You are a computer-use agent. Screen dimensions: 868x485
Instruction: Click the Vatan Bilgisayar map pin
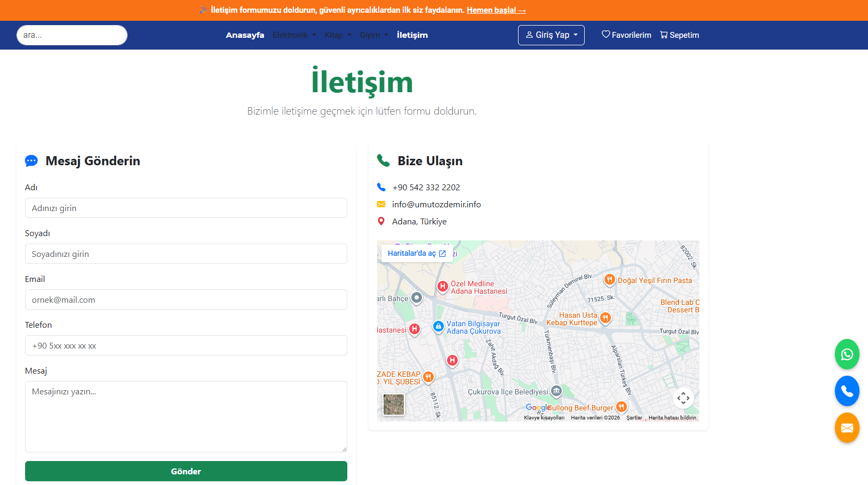[x=438, y=326]
